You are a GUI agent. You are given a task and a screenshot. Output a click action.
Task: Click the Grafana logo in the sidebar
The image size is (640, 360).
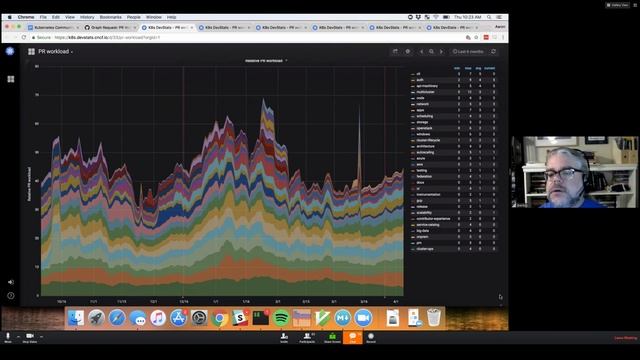[10, 51]
